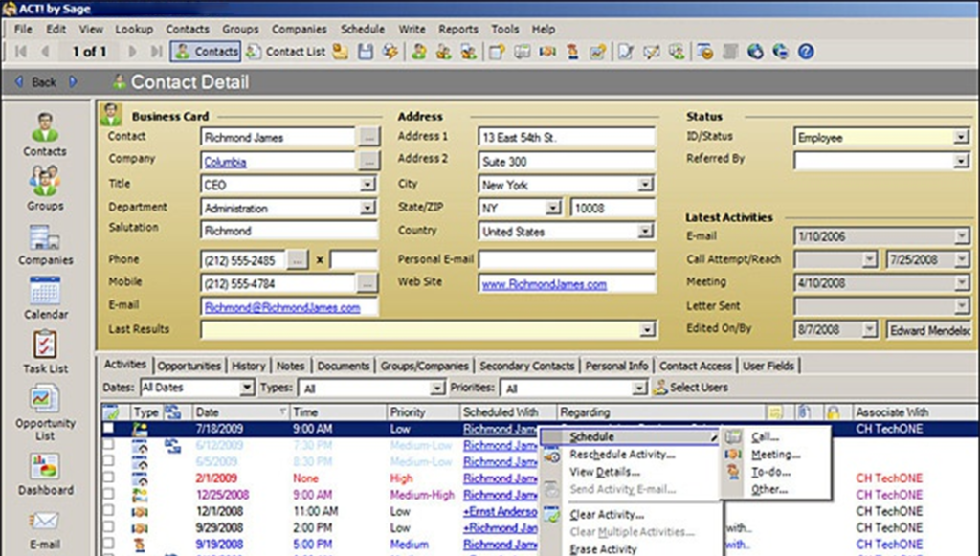Click the Call icon in the Schedule submenu
Image resolution: width=980 pixels, height=556 pixels.
[x=733, y=436]
